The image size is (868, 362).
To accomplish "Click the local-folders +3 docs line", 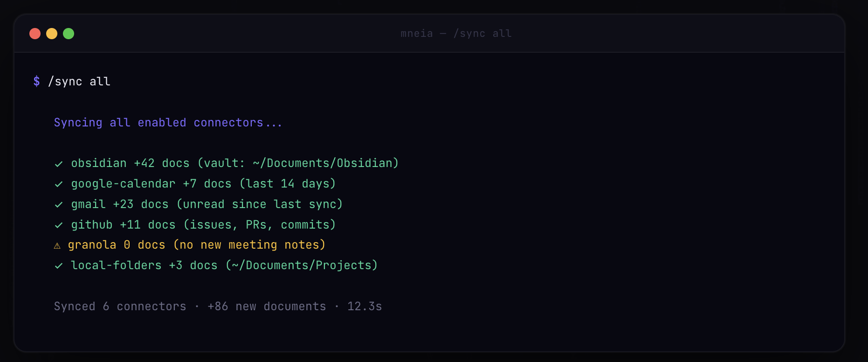I will pos(224,265).
